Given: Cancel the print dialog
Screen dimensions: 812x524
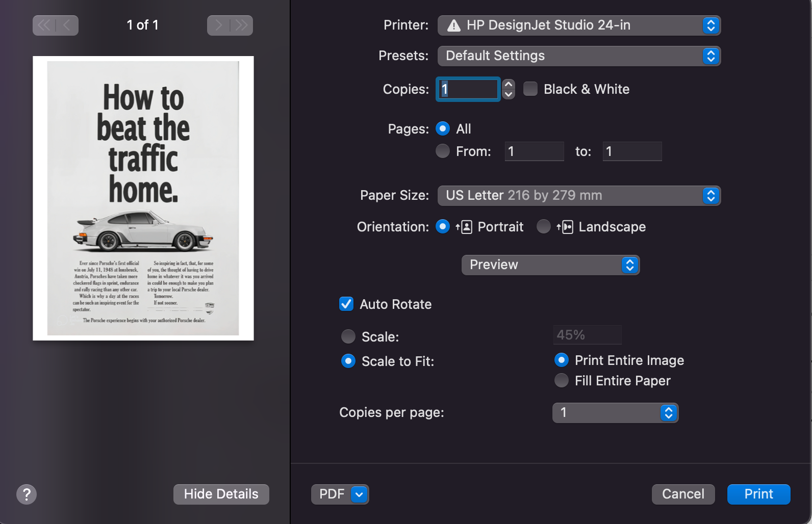Looking at the screenshot, I should click(683, 494).
